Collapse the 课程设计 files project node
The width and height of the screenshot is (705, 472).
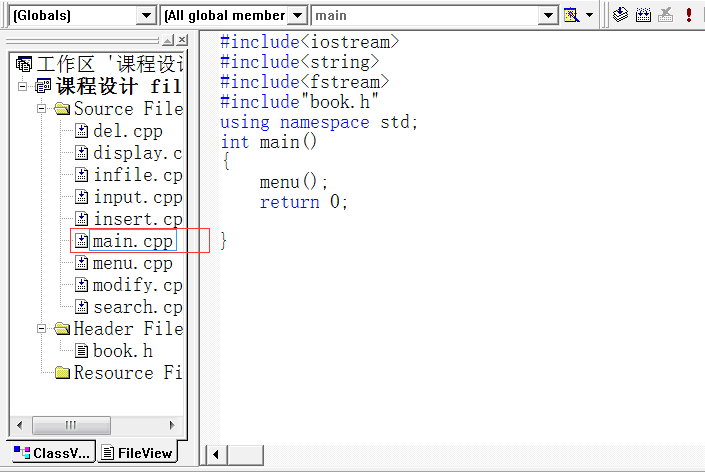(x=22, y=86)
